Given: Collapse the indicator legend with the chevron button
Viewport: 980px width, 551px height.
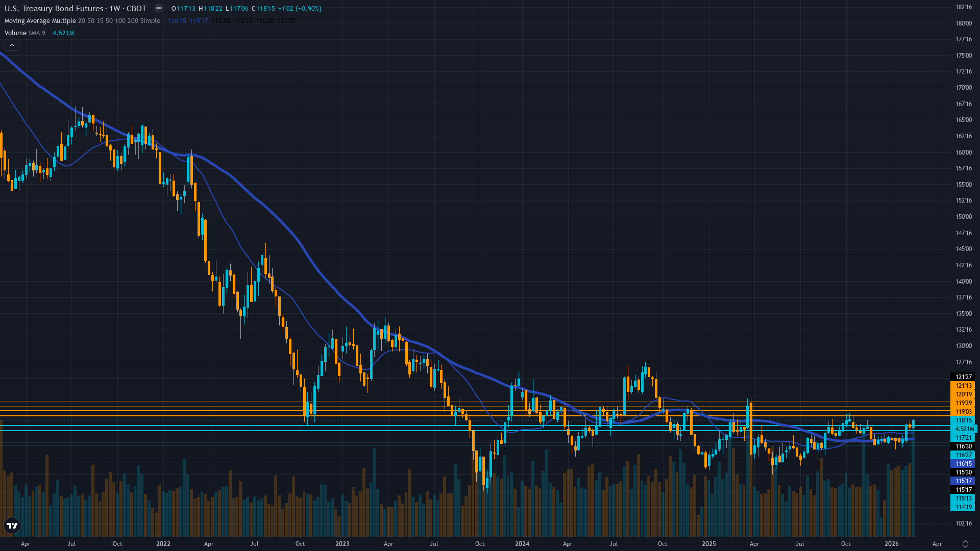Looking at the screenshot, I should coord(12,45).
